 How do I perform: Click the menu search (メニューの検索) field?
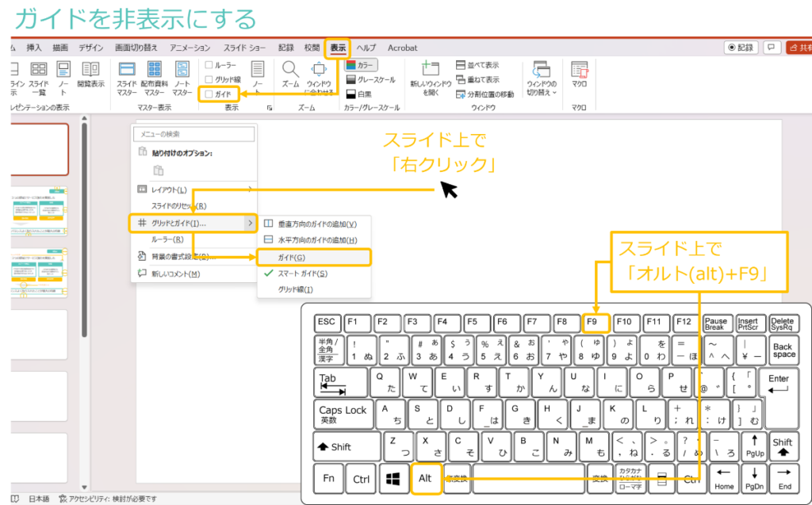tap(194, 133)
